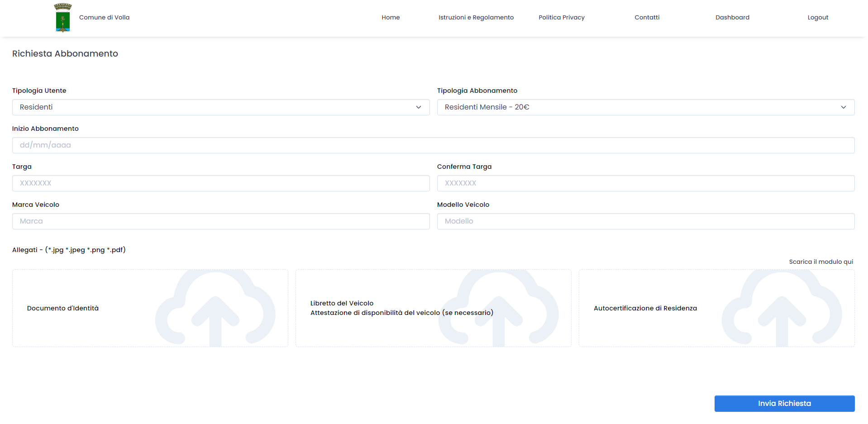Open the Tipologia Utente dropdown
868x424 pixels.
click(x=221, y=107)
